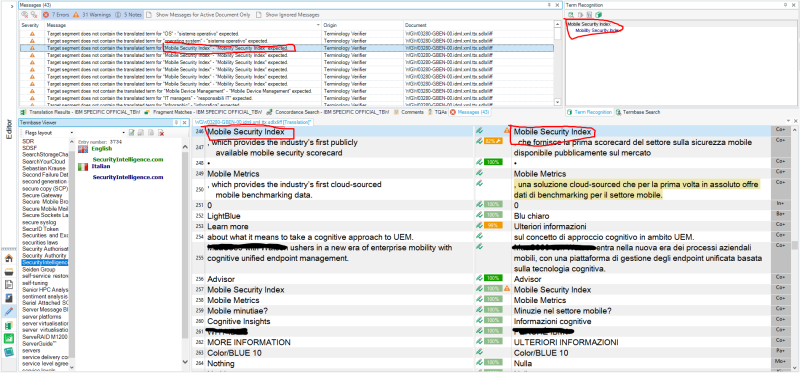
Task: Switch to the TQAs tab
Action: pos(438,112)
